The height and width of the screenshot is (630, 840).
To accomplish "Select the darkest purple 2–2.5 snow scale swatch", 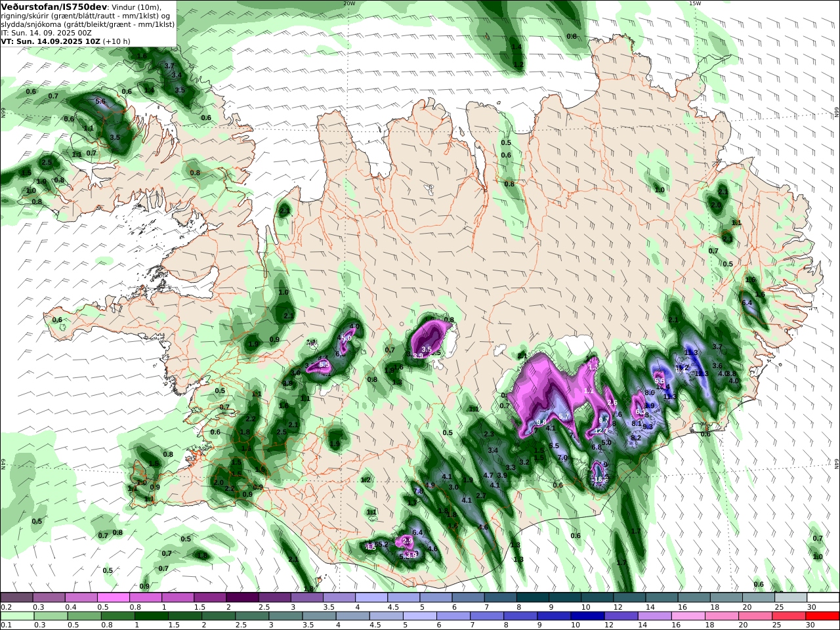I will (242, 597).
